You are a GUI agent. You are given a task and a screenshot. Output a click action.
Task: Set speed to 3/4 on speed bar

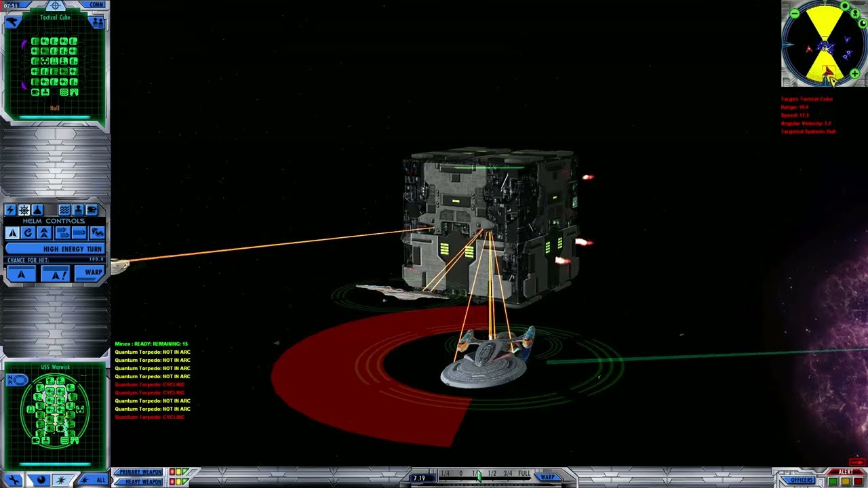[508, 473]
